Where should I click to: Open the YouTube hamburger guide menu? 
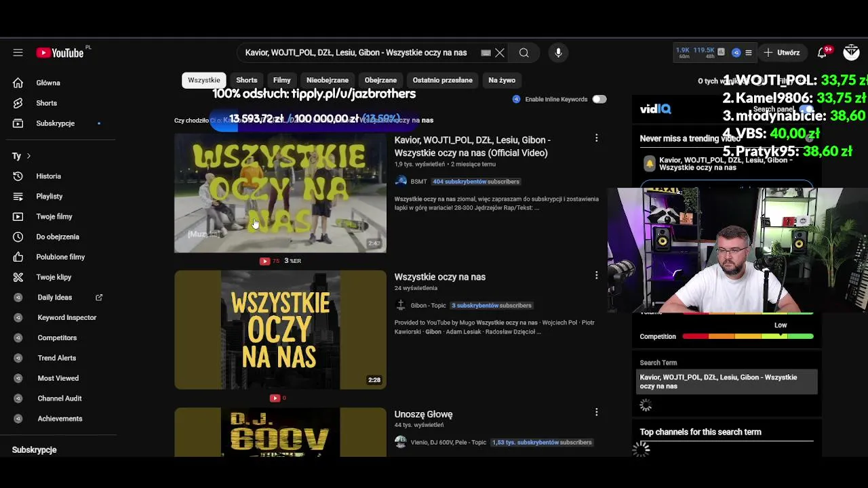click(x=18, y=53)
